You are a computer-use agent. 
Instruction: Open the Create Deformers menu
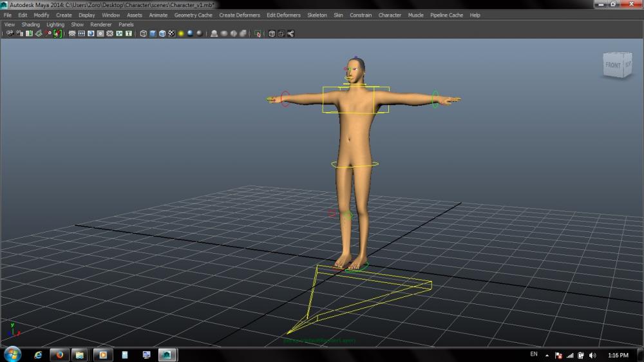[240, 15]
